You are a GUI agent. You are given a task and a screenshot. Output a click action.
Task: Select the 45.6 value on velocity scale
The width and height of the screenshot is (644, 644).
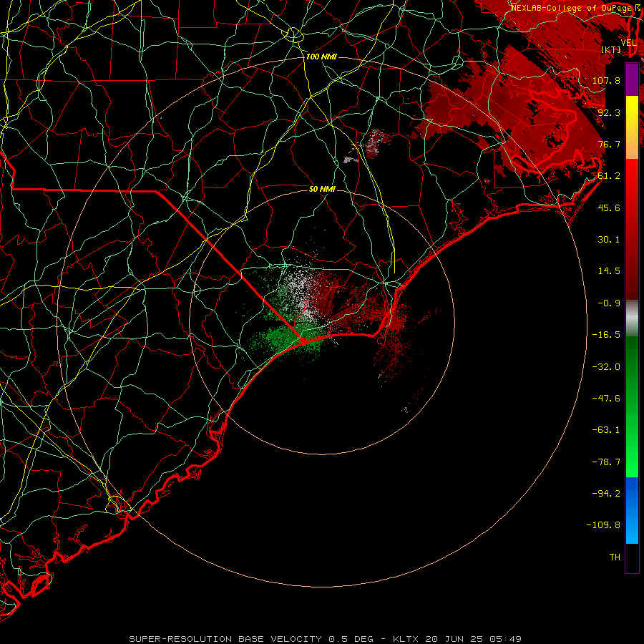(x=609, y=208)
